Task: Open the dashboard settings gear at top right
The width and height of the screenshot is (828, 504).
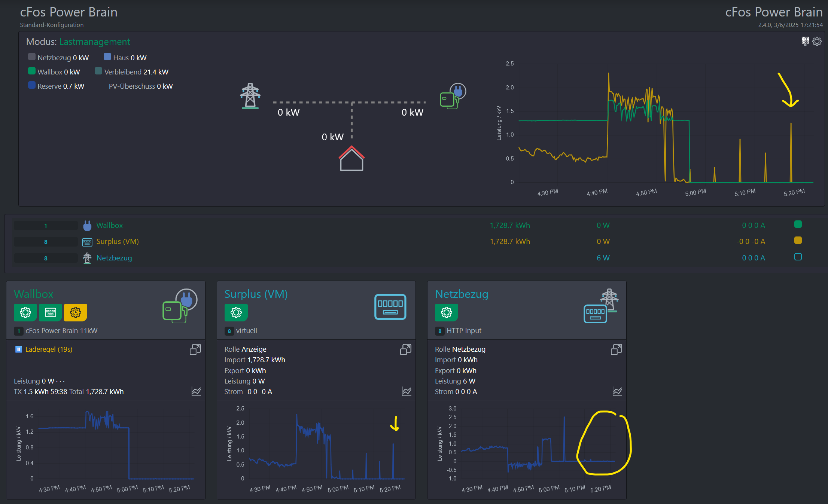Action: (x=817, y=41)
